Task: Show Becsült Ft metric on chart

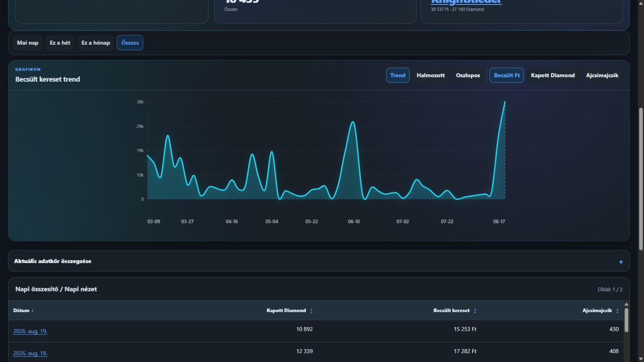Action: pos(507,75)
